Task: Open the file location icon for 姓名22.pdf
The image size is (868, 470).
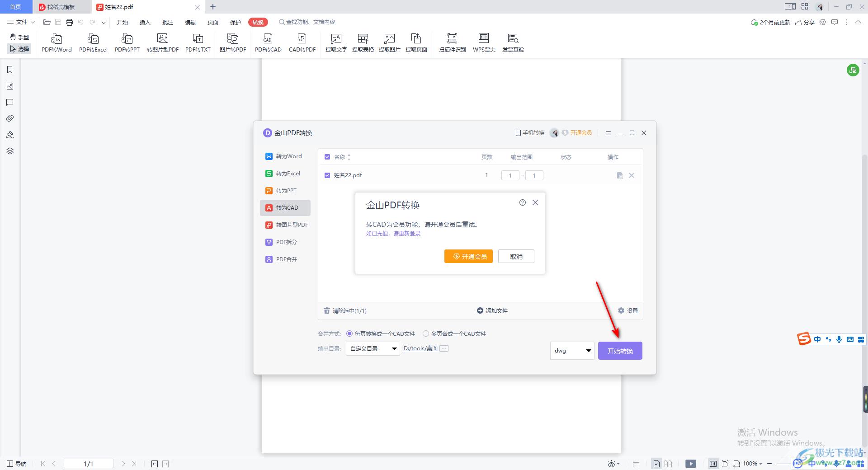Action: (620, 175)
